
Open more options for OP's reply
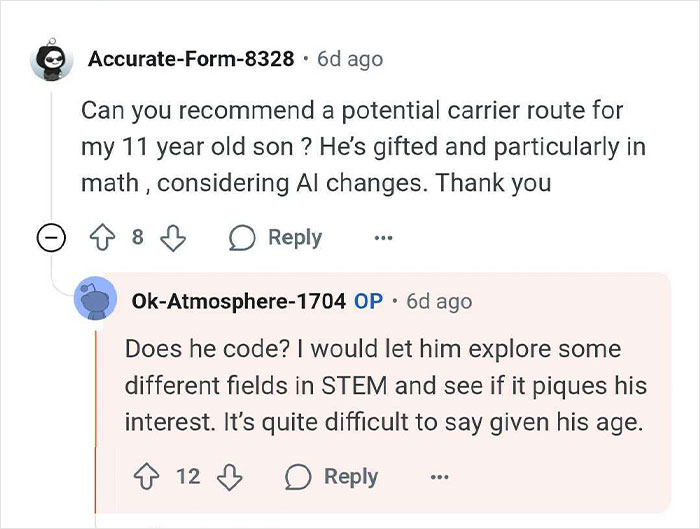[440, 477]
